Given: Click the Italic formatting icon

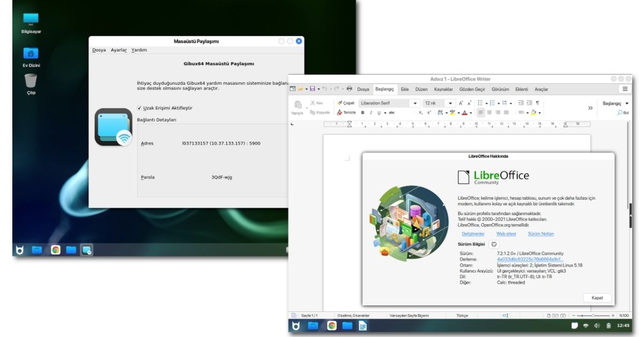Looking at the screenshot, I should pyautogui.click(x=370, y=113).
